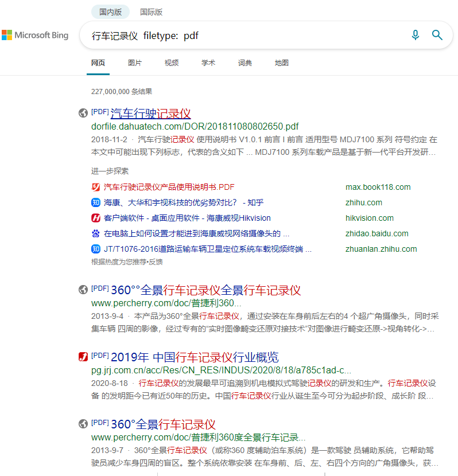Click the [PDF] tag before 汽车行驶记录仪
Screen dimensions: 458x476
click(x=100, y=112)
